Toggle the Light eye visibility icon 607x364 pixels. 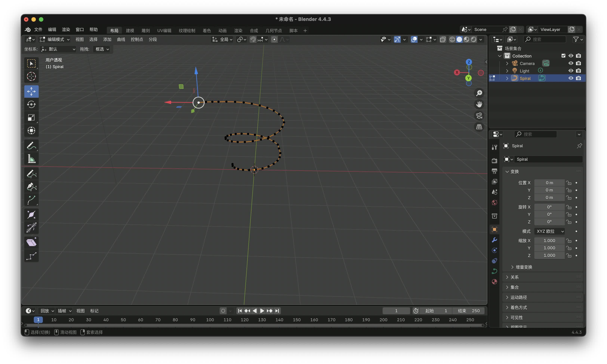(571, 71)
